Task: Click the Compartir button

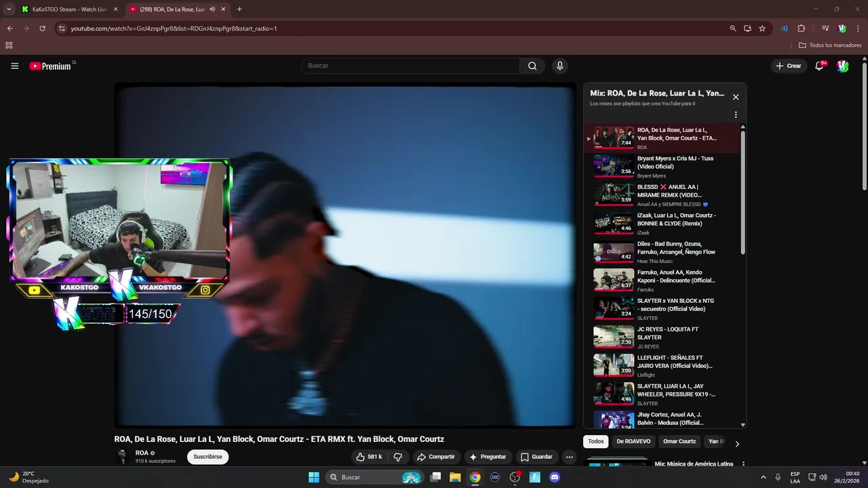Action: click(435, 457)
